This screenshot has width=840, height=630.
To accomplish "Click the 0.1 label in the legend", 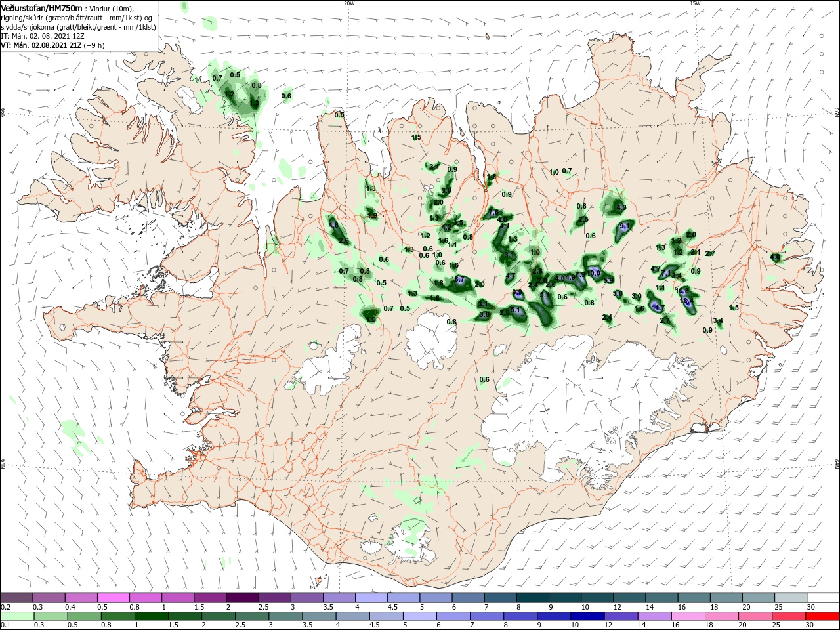I will 5,625.
